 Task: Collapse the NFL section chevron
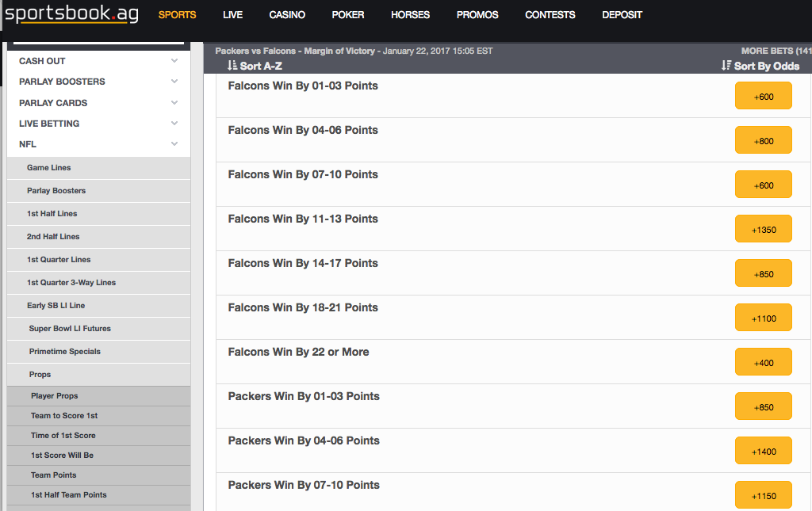click(x=174, y=143)
